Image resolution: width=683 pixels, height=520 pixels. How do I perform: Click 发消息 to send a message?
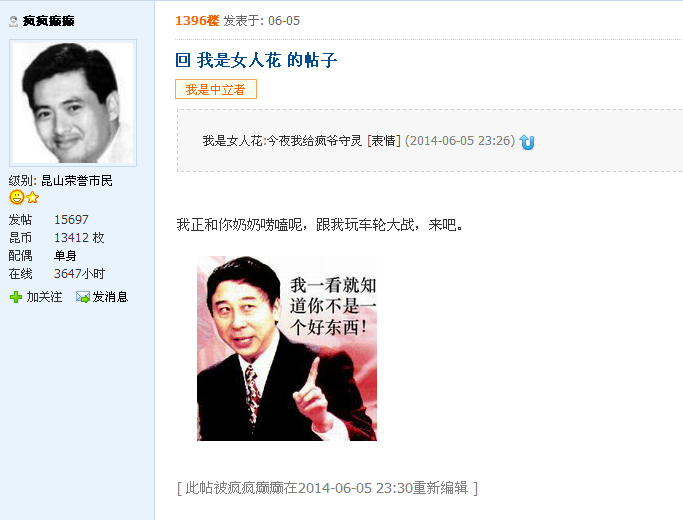pyautogui.click(x=110, y=297)
